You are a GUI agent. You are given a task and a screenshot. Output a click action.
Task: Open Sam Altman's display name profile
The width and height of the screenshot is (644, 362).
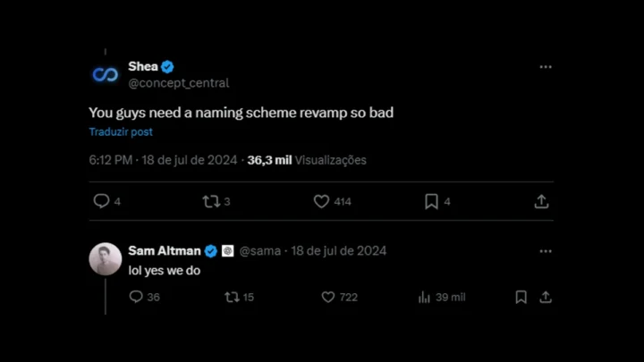coord(165,251)
